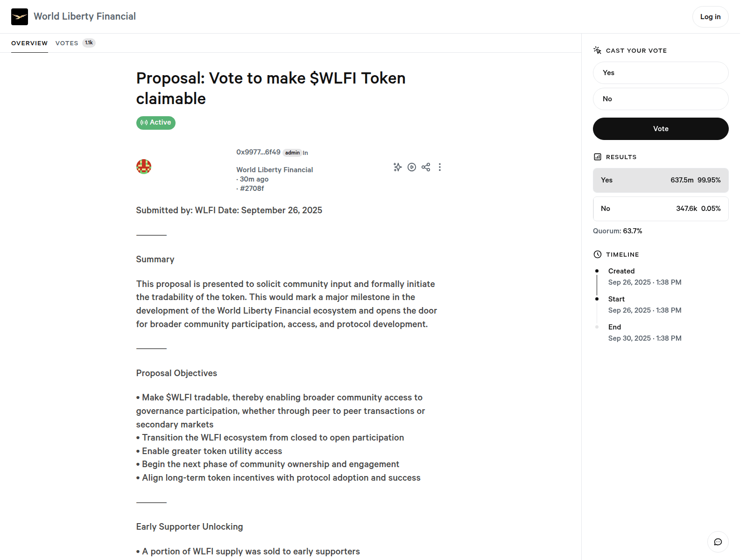Click the Yes results bar showing 99.95%
Image resolution: width=747 pixels, height=560 pixels.
[661, 180]
